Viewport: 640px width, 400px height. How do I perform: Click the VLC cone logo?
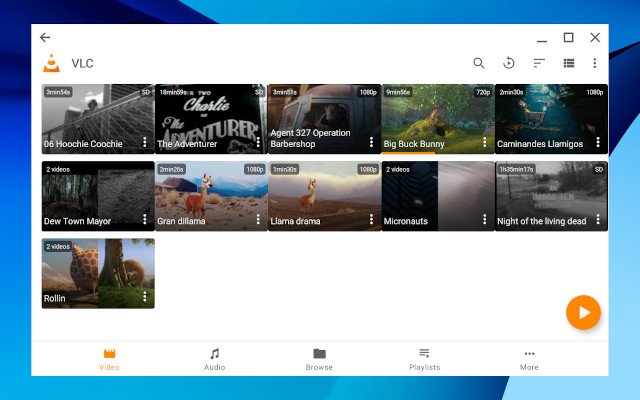point(51,63)
